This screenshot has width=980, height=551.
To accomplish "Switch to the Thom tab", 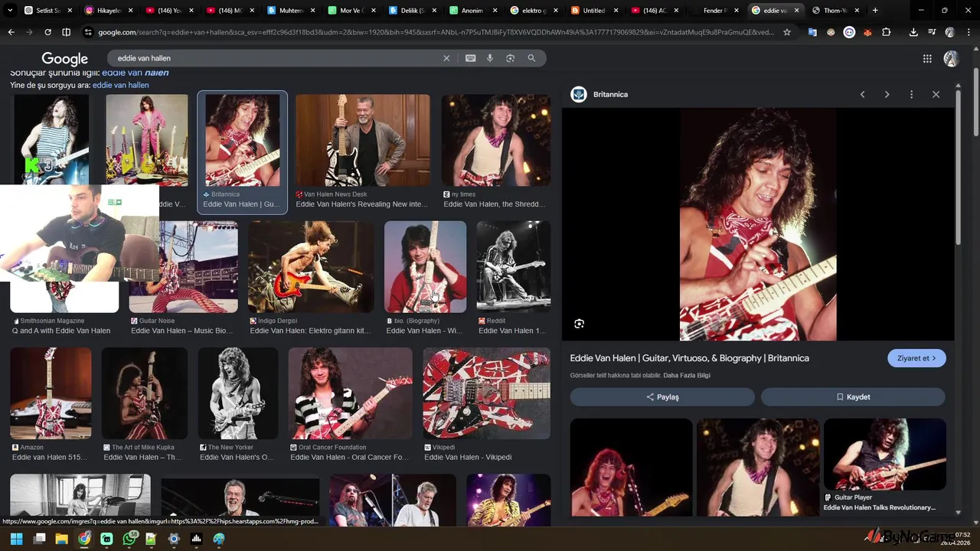I will tap(835, 11).
